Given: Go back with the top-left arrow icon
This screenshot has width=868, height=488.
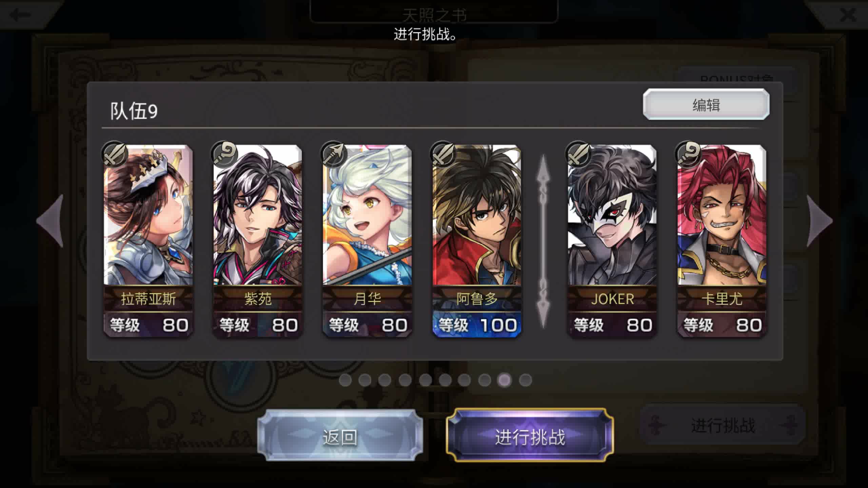Looking at the screenshot, I should [20, 14].
